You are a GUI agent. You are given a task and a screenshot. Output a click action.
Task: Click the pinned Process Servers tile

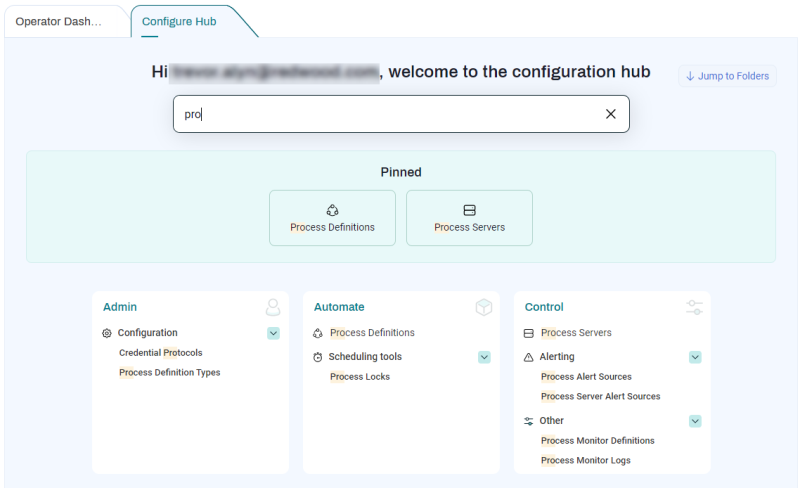[469, 218]
